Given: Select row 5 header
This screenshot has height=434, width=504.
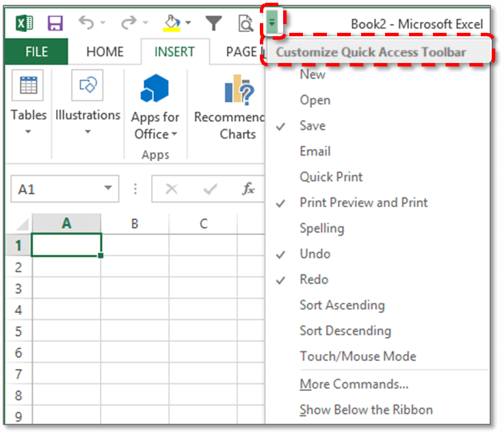Looking at the screenshot, I should 18,331.
